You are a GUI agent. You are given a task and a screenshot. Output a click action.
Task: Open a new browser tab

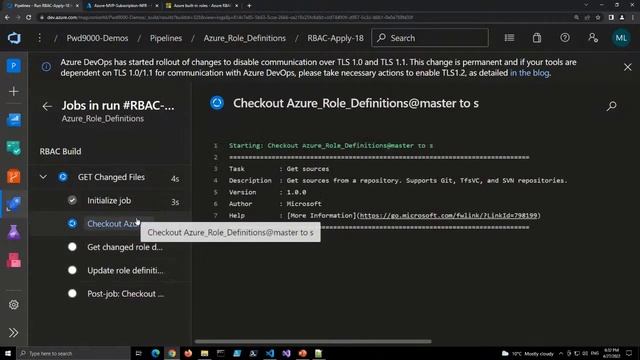(x=249, y=5)
